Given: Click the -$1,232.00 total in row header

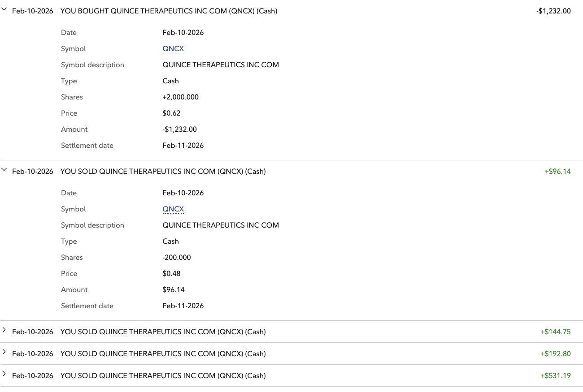Looking at the screenshot, I should (x=553, y=11).
